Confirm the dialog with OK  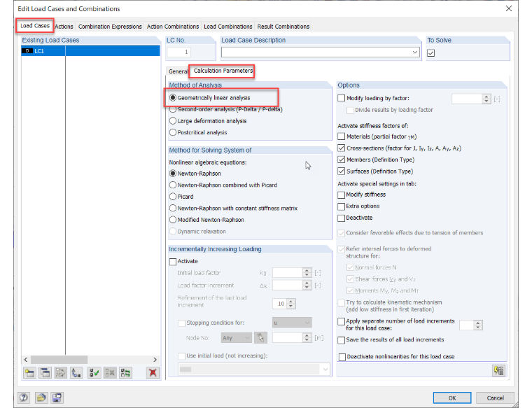pyautogui.click(x=452, y=398)
